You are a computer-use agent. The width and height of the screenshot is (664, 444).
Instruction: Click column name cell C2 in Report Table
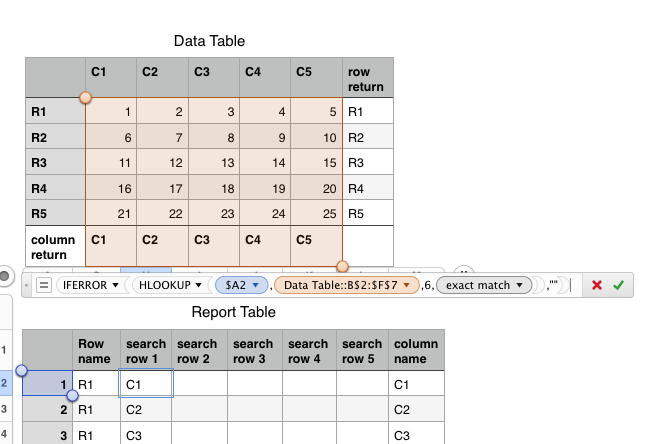coord(417,409)
